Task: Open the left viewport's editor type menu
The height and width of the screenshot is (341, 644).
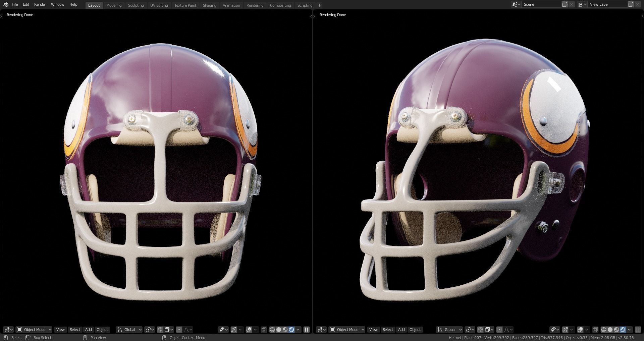Action: [x=8, y=330]
